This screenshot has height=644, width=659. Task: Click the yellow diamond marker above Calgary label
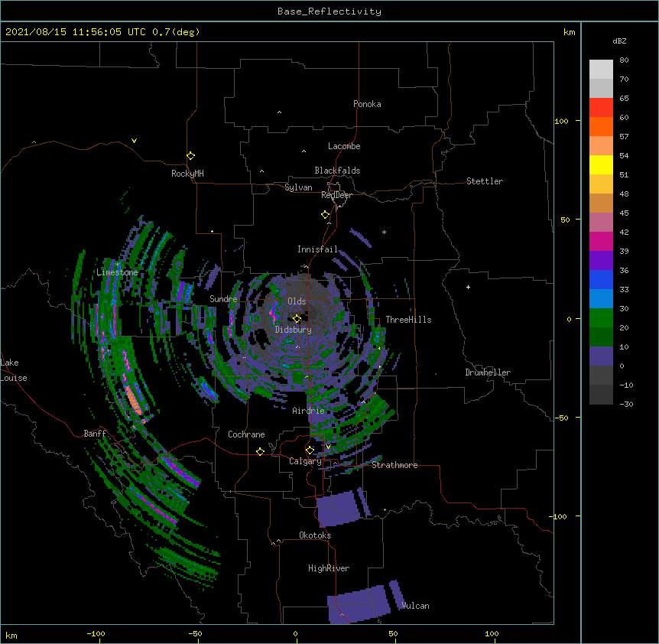[310, 450]
